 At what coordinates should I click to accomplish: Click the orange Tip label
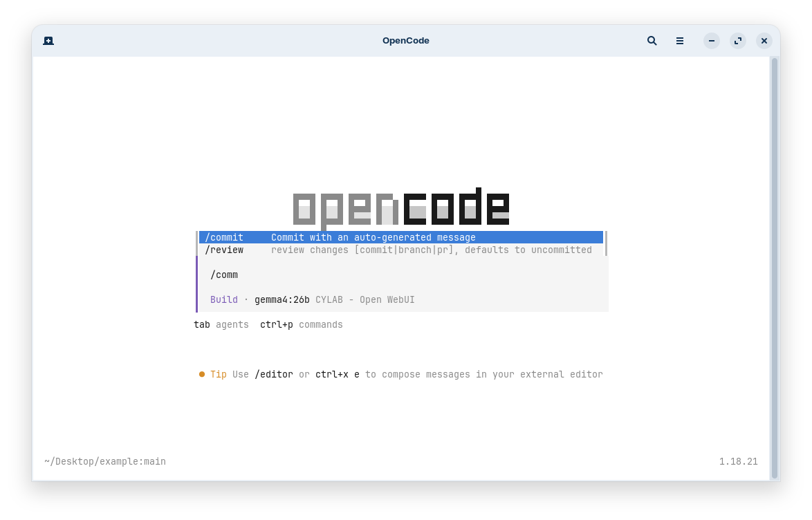pyautogui.click(x=218, y=374)
